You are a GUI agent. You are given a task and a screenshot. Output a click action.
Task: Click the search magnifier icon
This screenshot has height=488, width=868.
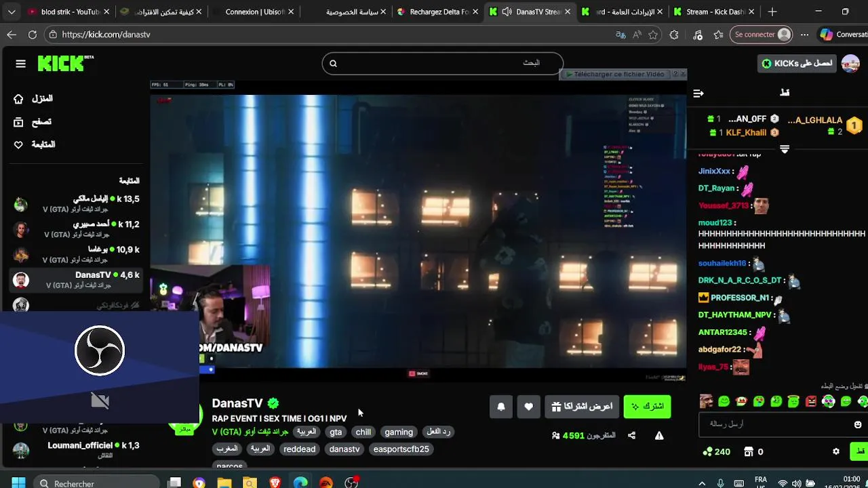coord(333,64)
